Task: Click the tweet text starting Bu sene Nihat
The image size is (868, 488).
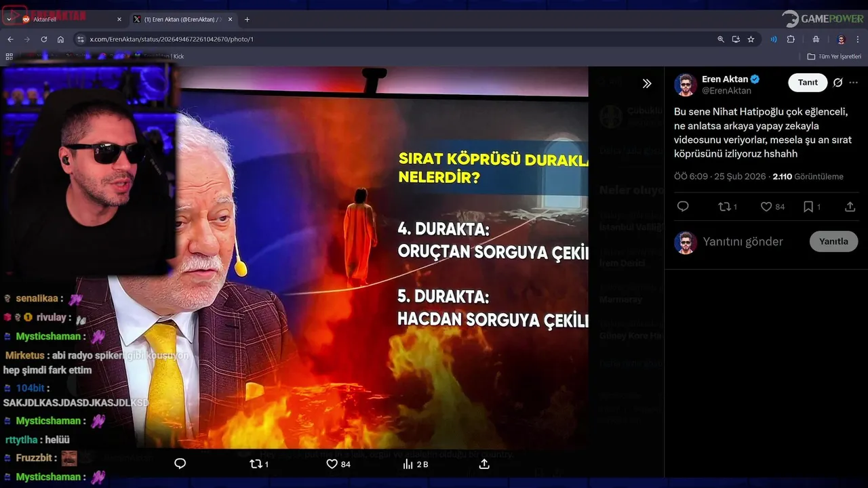Action: [763, 133]
